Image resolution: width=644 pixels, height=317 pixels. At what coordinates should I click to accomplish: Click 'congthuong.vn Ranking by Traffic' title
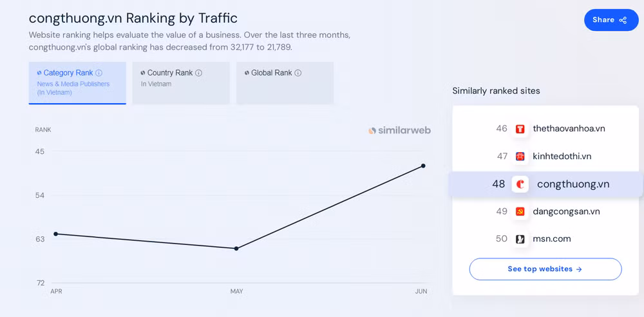point(133,18)
